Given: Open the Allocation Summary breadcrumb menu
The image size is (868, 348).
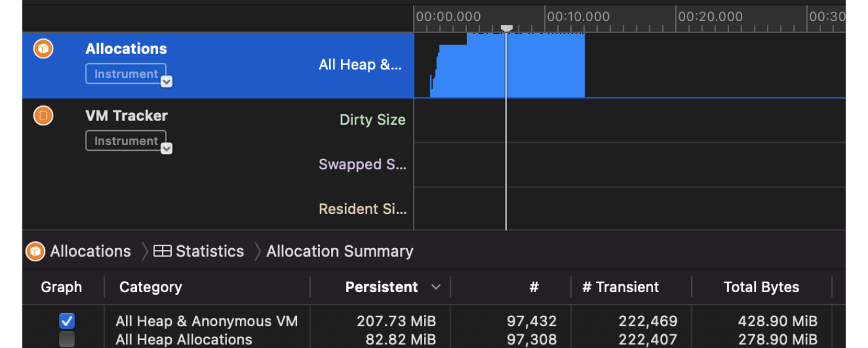Looking at the screenshot, I should pyautogui.click(x=339, y=251).
